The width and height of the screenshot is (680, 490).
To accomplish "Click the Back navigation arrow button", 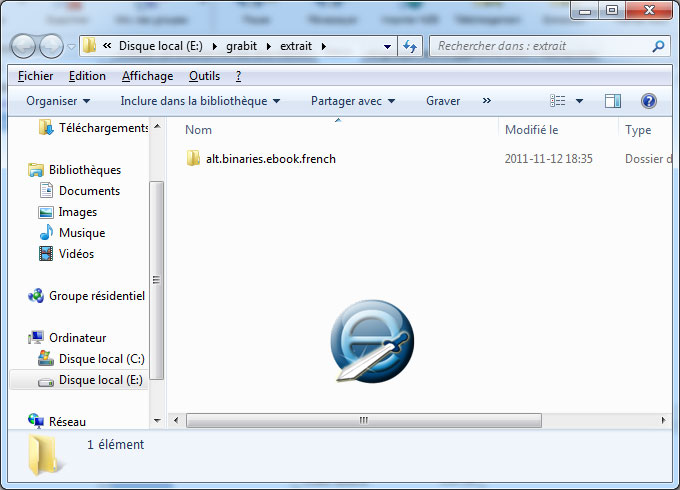I will [x=23, y=46].
